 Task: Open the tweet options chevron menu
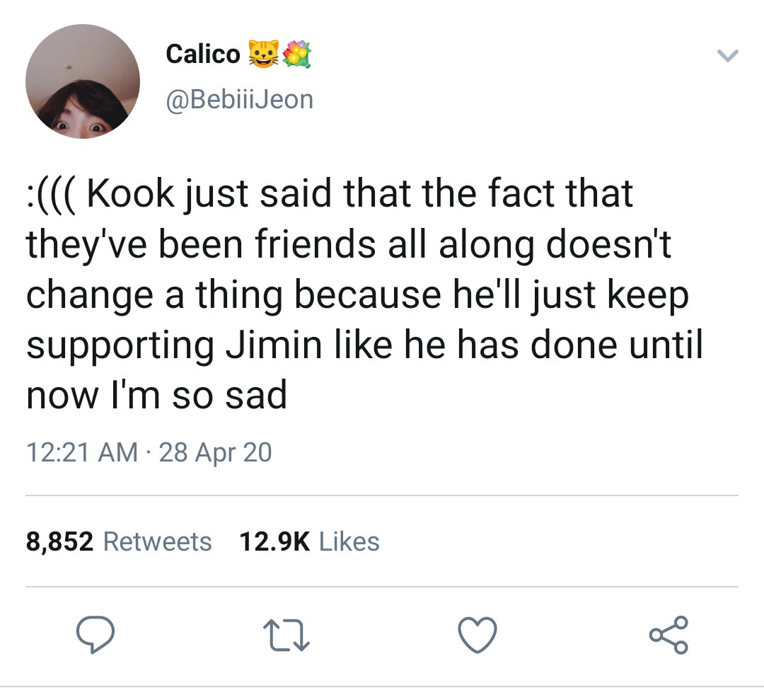point(728,56)
